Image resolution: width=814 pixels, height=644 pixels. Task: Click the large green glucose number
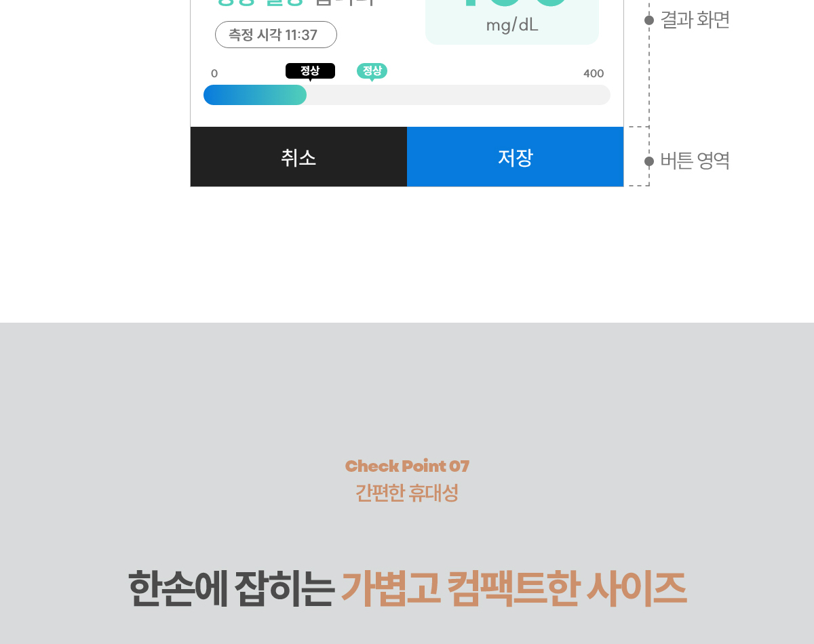click(x=513, y=3)
